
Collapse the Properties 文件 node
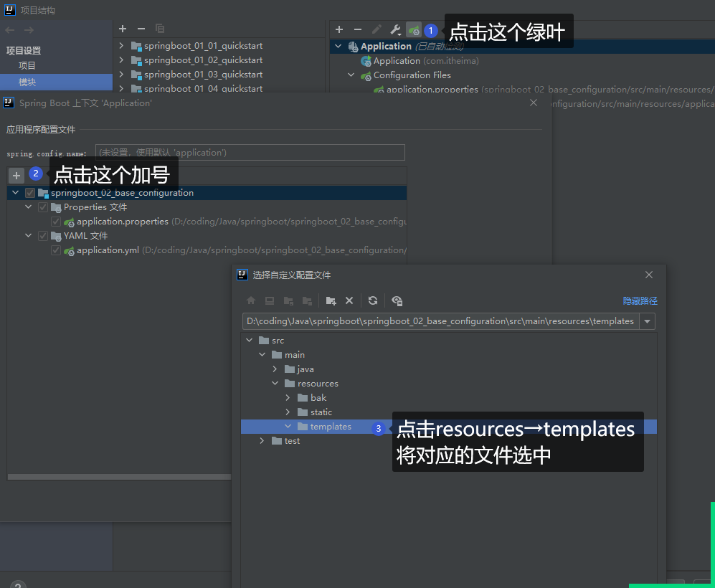(x=28, y=207)
